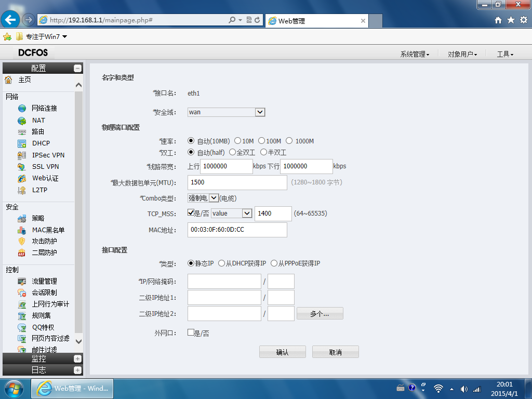Toggle the TCP_MSS 是/否 checkbox
532x399 pixels.
point(191,212)
